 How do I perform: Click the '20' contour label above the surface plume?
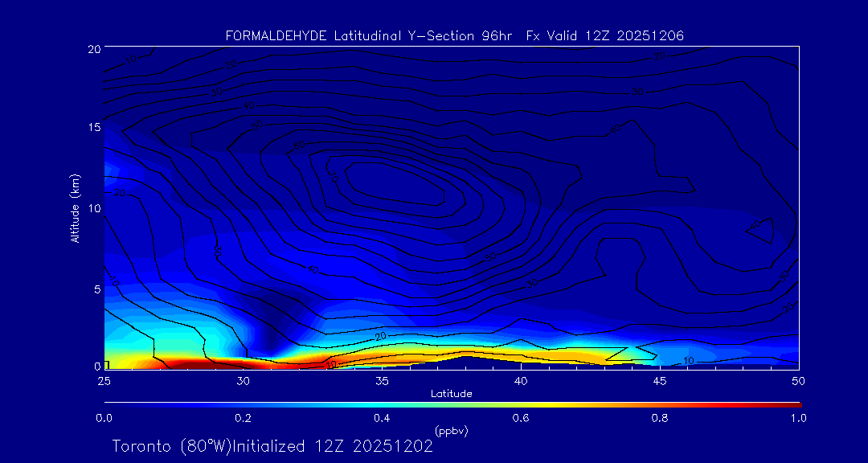(x=380, y=335)
